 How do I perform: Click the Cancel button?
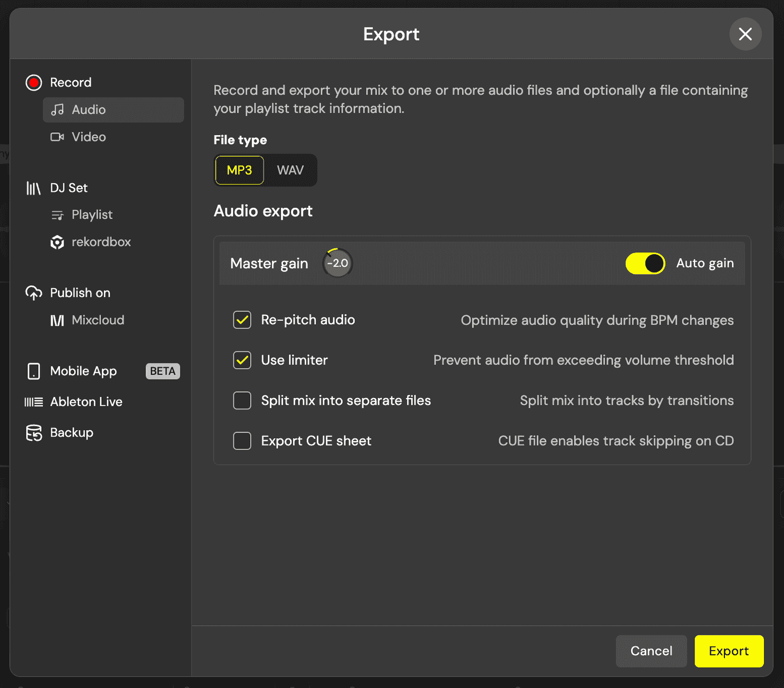tap(651, 651)
